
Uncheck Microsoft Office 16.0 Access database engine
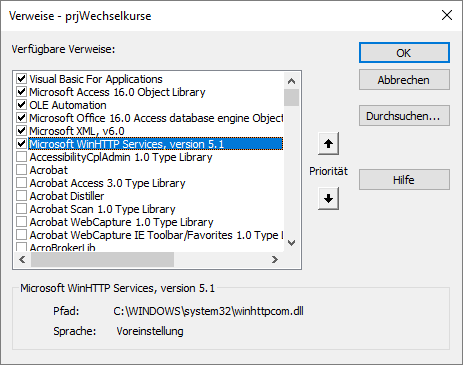coord(21,118)
